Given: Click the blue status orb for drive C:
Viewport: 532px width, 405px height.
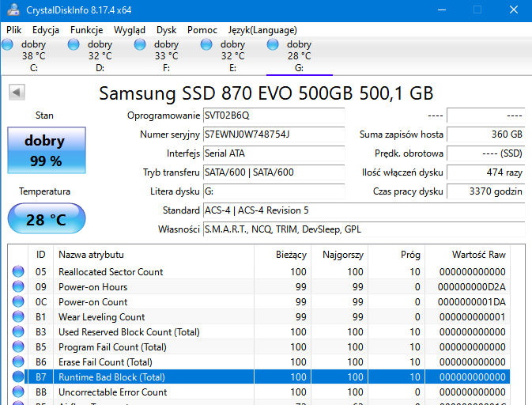Looking at the screenshot, I should 7,44.
